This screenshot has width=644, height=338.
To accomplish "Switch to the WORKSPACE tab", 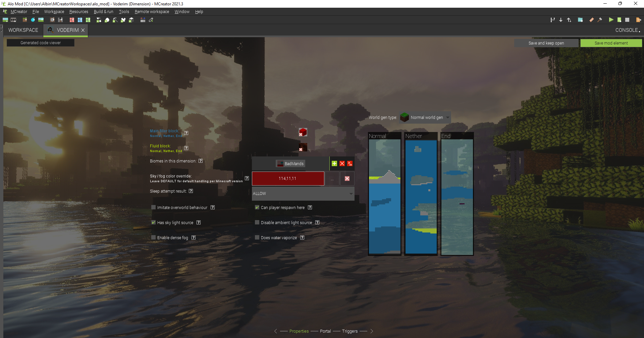I will click(23, 30).
